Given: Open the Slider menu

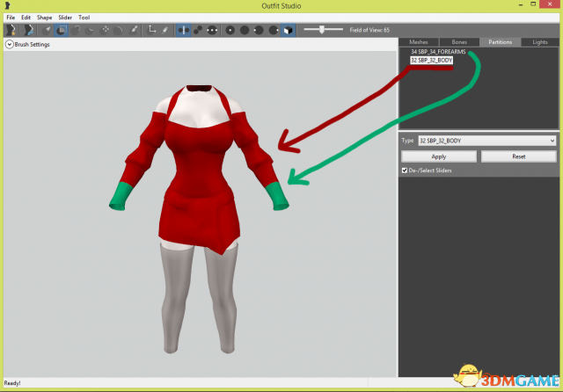Looking at the screenshot, I should pos(65,18).
